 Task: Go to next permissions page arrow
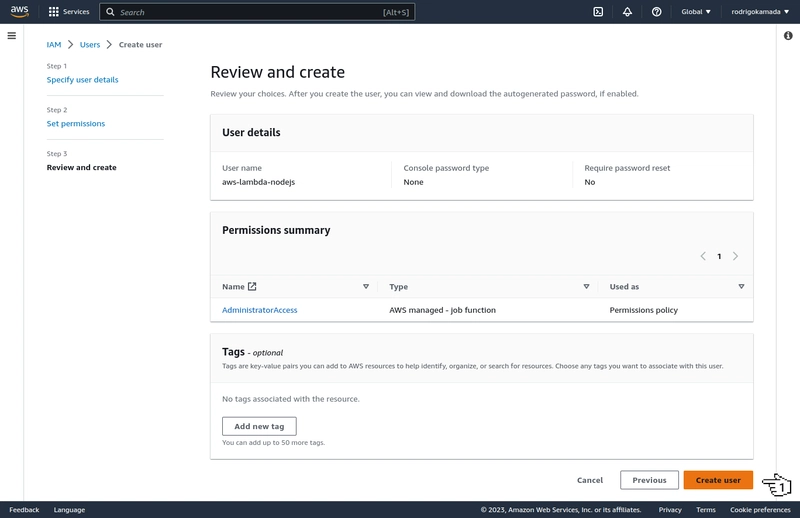click(735, 256)
